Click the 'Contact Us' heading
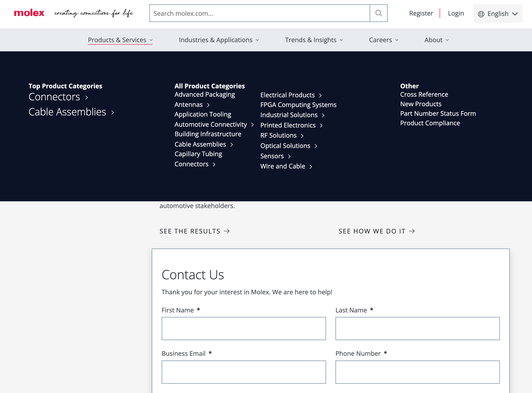 click(x=193, y=275)
